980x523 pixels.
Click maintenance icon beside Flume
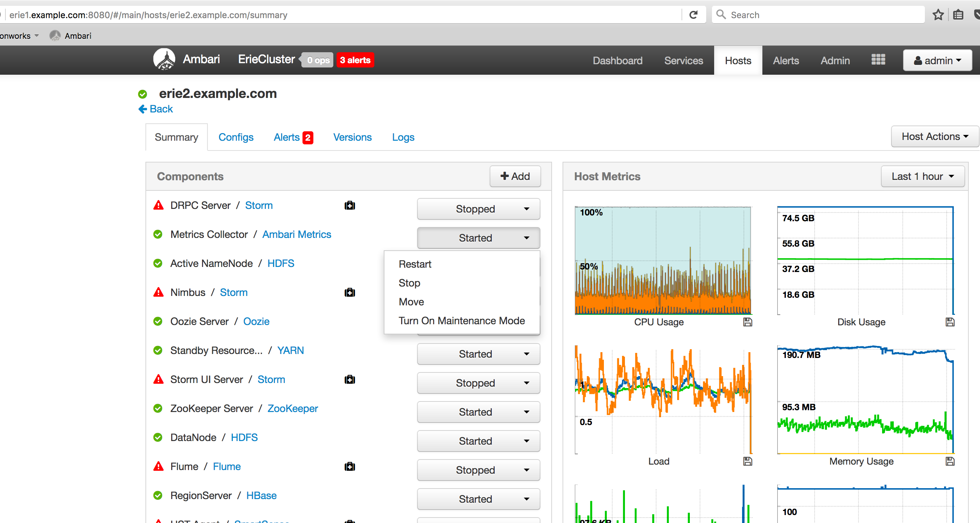point(350,467)
